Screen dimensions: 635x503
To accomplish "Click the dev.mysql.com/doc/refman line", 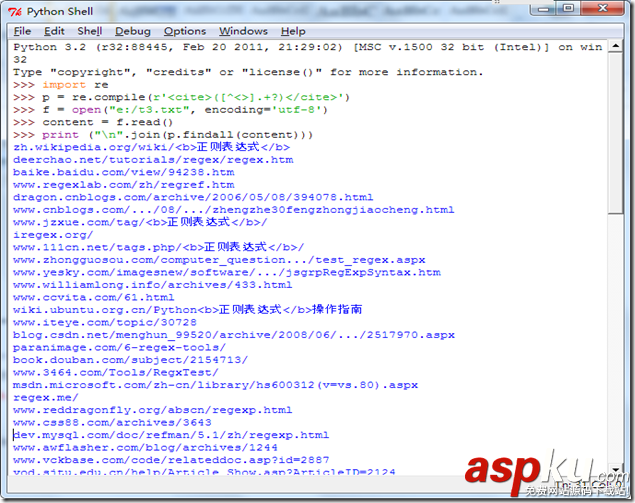I will click(171, 436).
